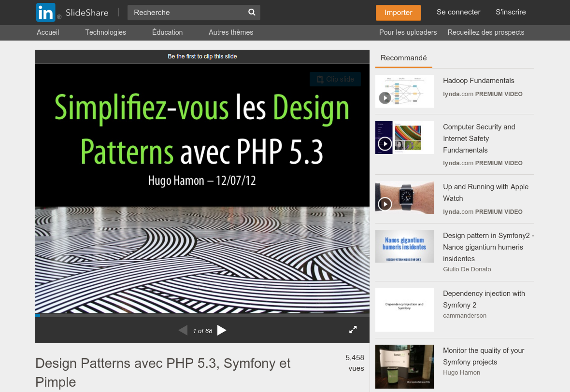Open fullscreen with the expand icon
The height and width of the screenshot is (392, 570).
(353, 330)
